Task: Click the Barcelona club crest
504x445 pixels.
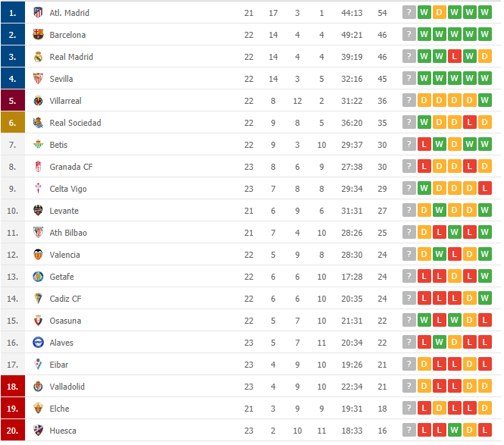Action: tap(38, 35)
